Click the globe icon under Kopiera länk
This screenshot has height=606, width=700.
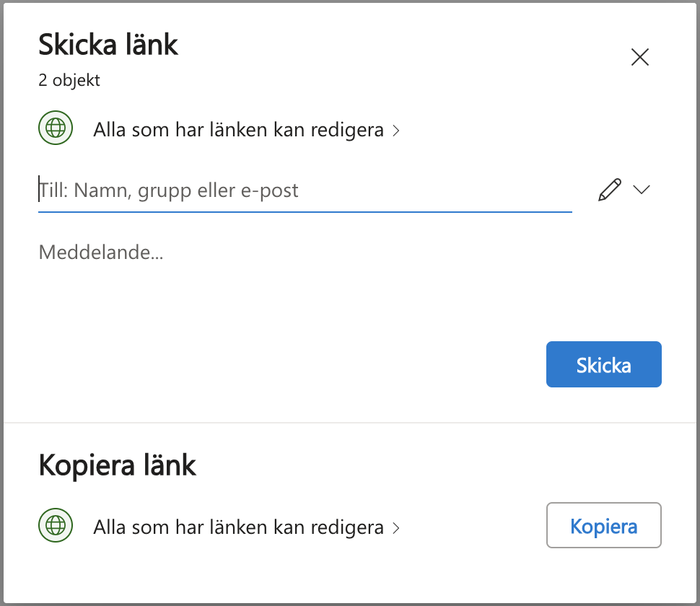coord(56,525)
